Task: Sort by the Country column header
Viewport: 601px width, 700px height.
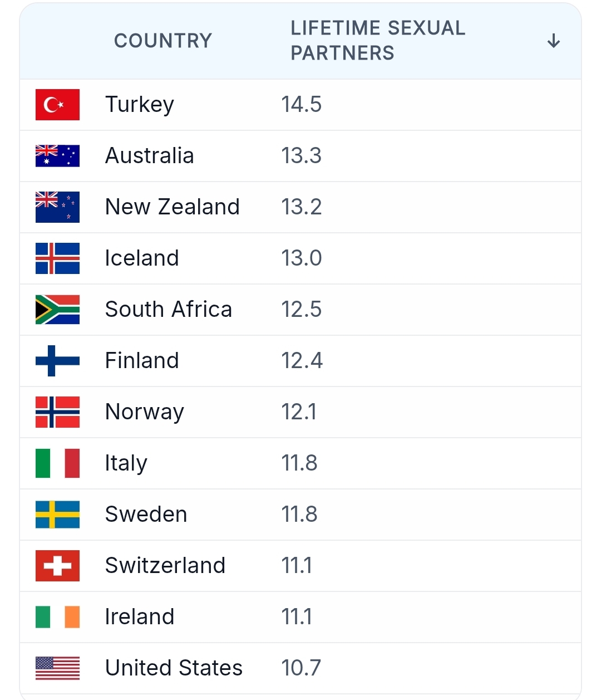Action: tap(163, 41)
